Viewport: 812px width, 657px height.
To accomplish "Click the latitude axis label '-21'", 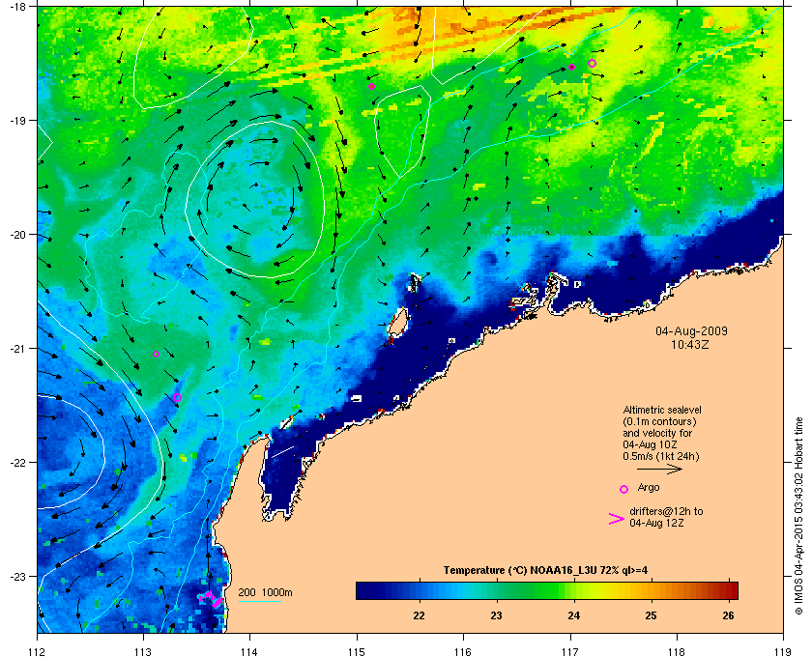I will click(x=17, y=349).
